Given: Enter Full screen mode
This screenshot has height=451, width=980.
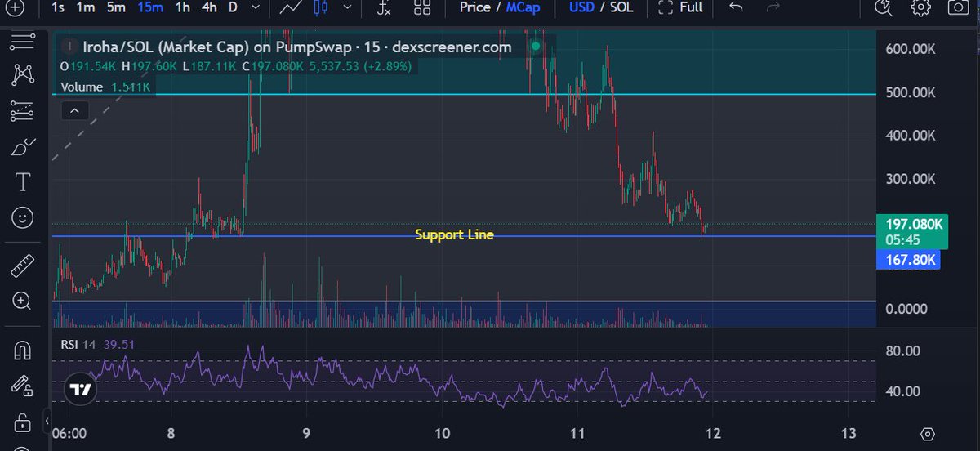Looking at the screenshot, I should 679,7.
